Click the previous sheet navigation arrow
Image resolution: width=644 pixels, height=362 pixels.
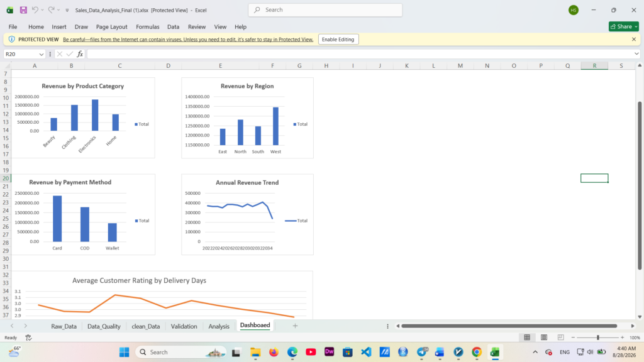coord(12,326)
